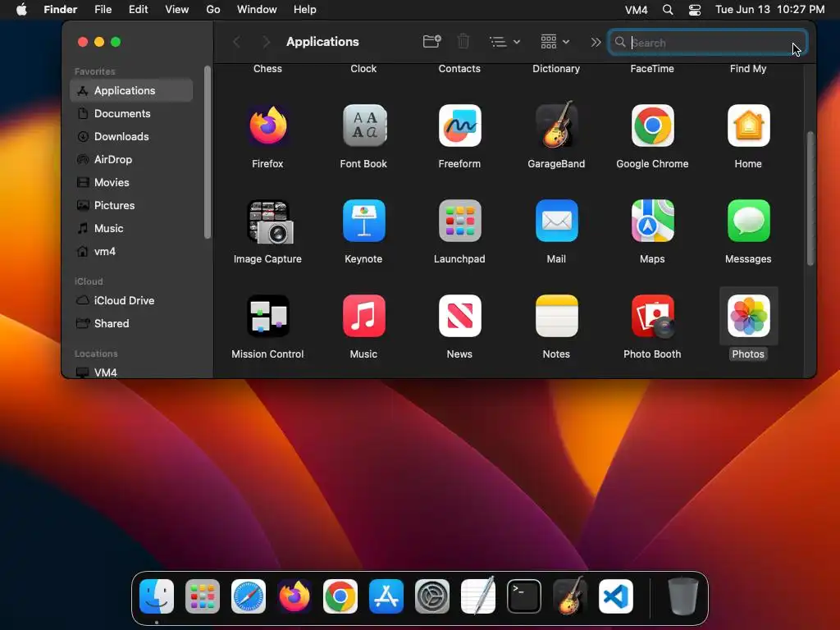840x630 pixels.
Task: Click the VM4 menu bar item
Action: click(636, 10)
